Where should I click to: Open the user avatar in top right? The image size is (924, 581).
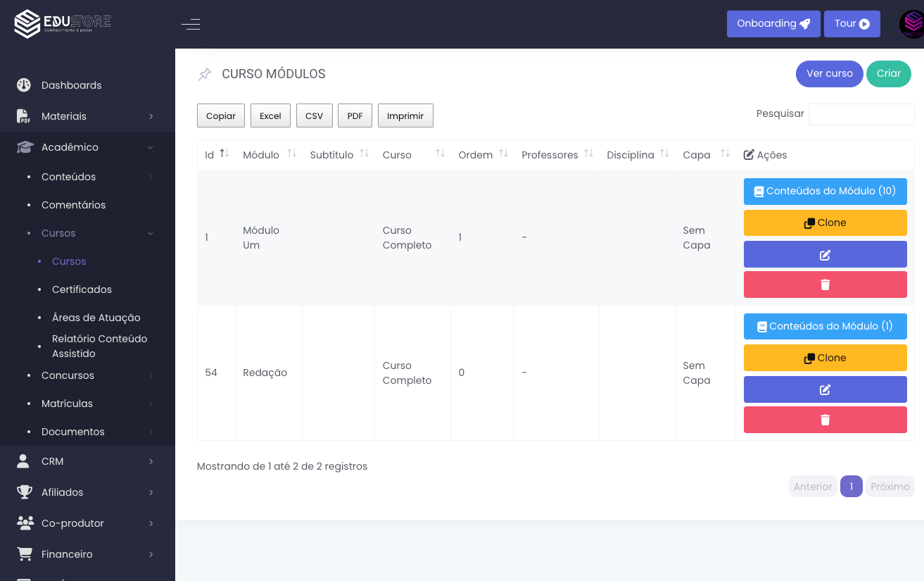911,24
